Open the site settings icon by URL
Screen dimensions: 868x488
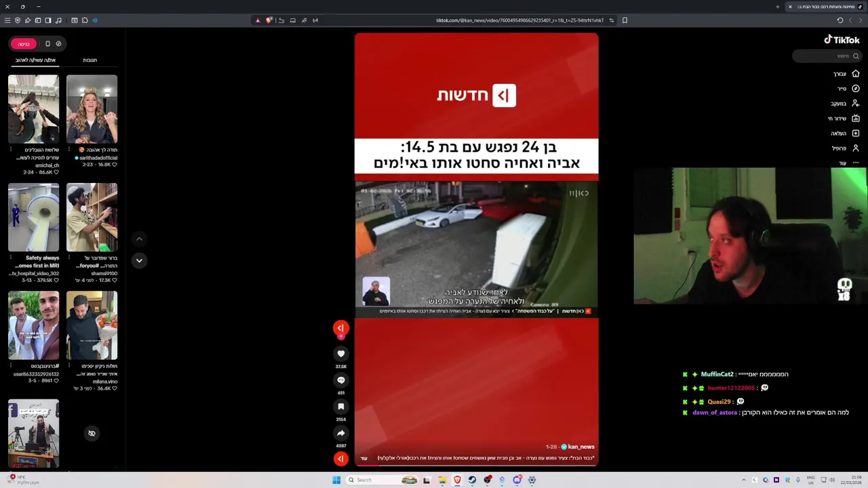click(612, 20)
